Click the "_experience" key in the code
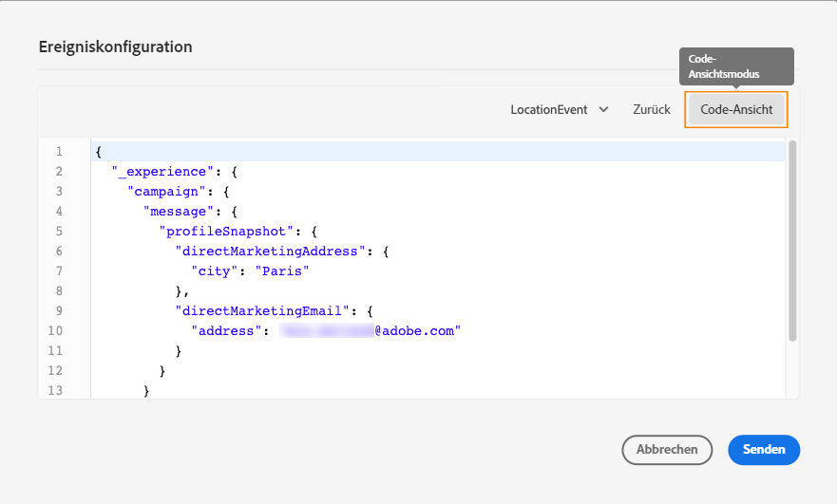Image resolution: width=837 pixels, height=504 pixels. [x=160, y=172]
